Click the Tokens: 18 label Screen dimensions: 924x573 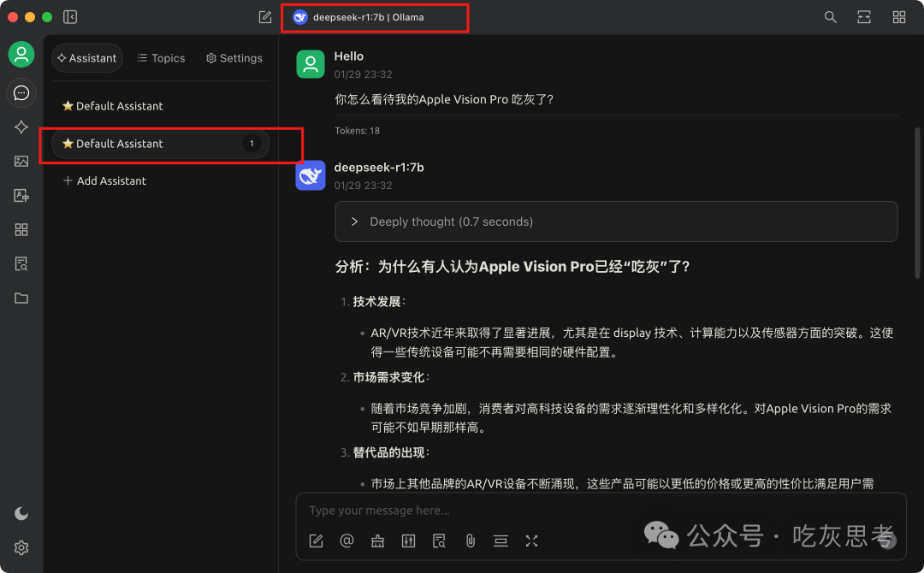coord(357,131)
